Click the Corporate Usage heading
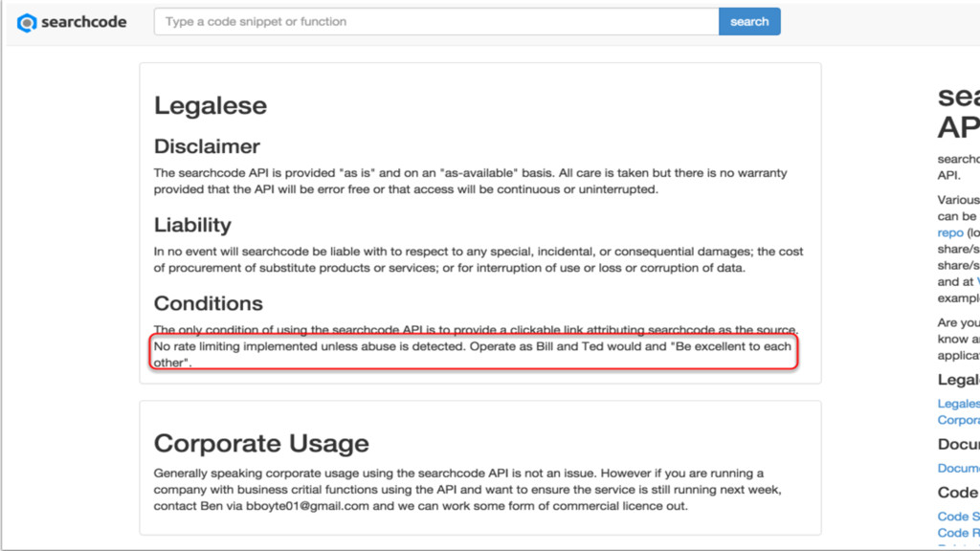Image resolution: width=980 pixels, height=551 pixels. tap(261, 444)
